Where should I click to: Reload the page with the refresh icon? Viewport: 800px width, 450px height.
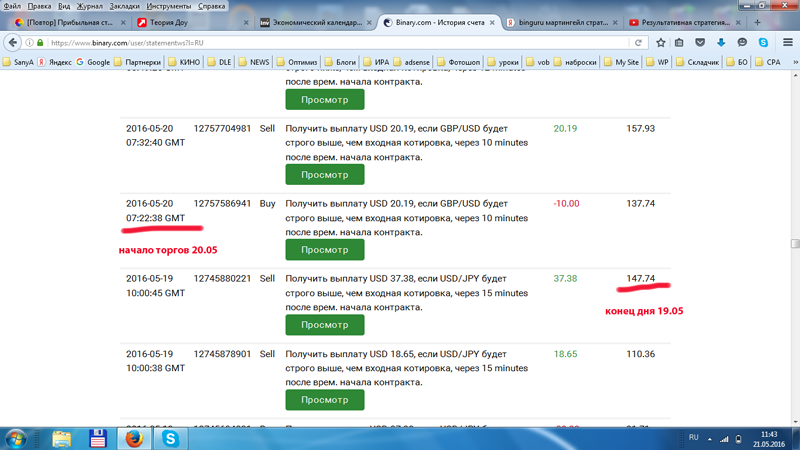click(x=638, y=43)
